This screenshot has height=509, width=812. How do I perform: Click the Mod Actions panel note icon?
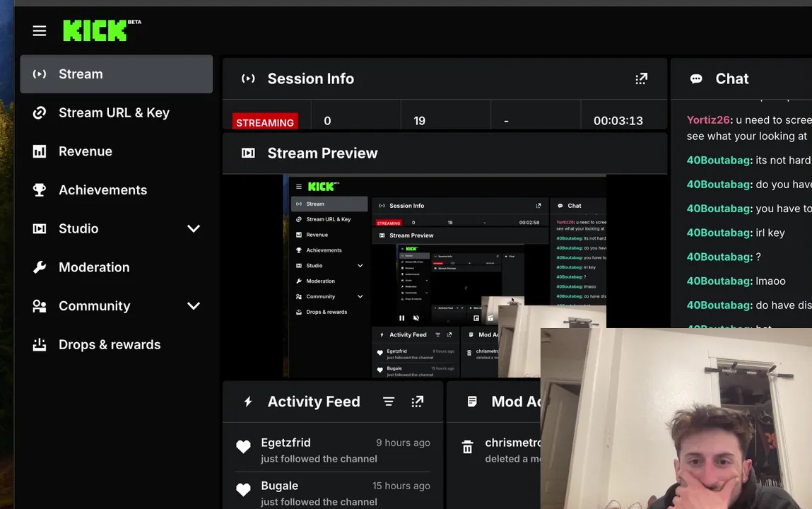click(x=472, y=402)
